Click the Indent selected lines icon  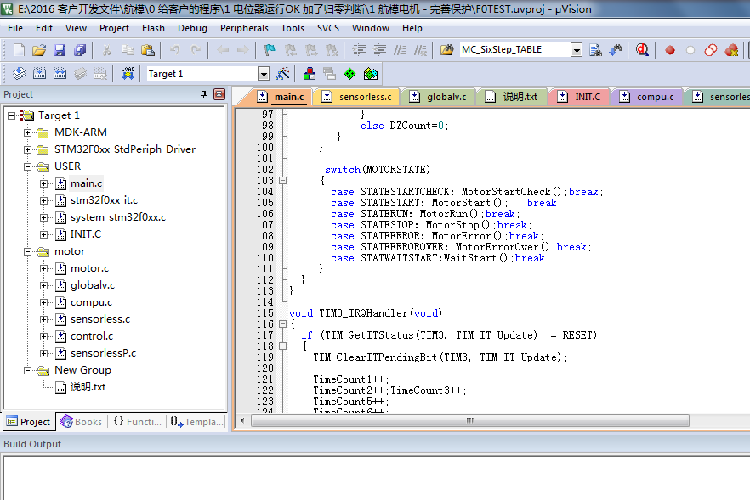tap(359, 50)
